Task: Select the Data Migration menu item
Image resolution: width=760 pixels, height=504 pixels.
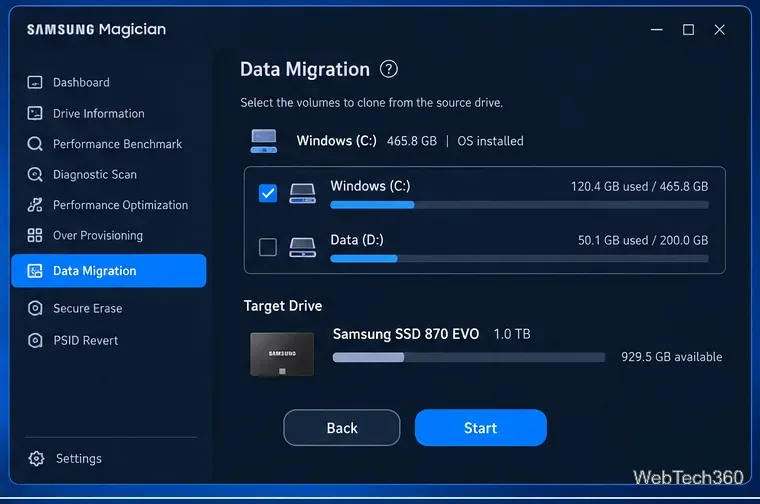Action: tap(109, 271)
